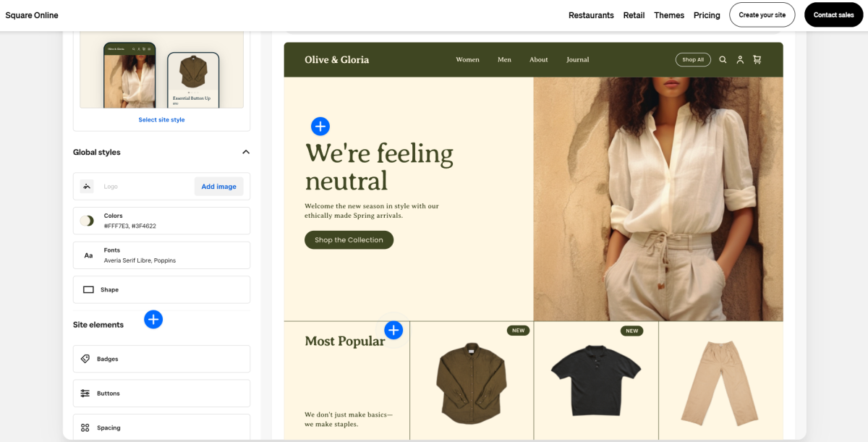Click NEW badge on black polo product

pyautogui.click(x=632, y=331)
